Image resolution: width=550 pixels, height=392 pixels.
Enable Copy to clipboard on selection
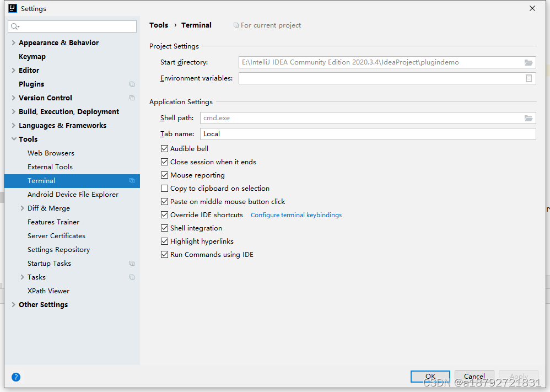[x=164, y=189]
